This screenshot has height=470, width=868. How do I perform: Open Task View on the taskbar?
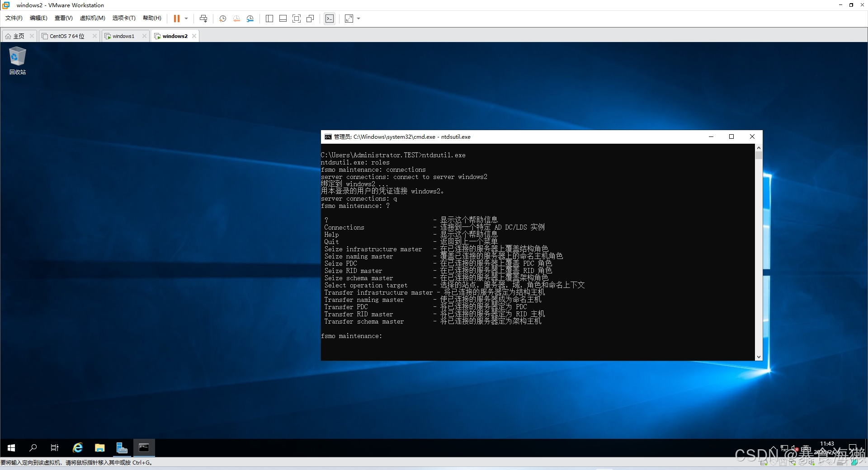pos(55,448)
